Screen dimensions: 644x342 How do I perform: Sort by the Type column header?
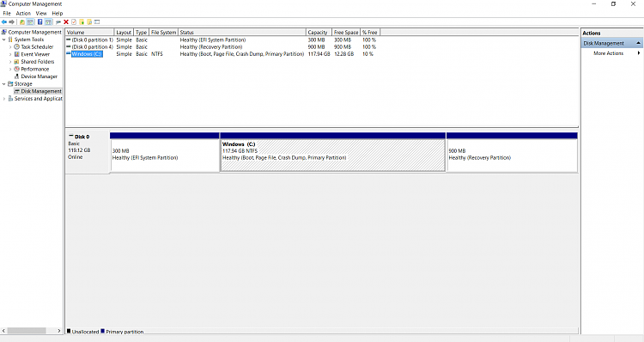click(142, 32)
